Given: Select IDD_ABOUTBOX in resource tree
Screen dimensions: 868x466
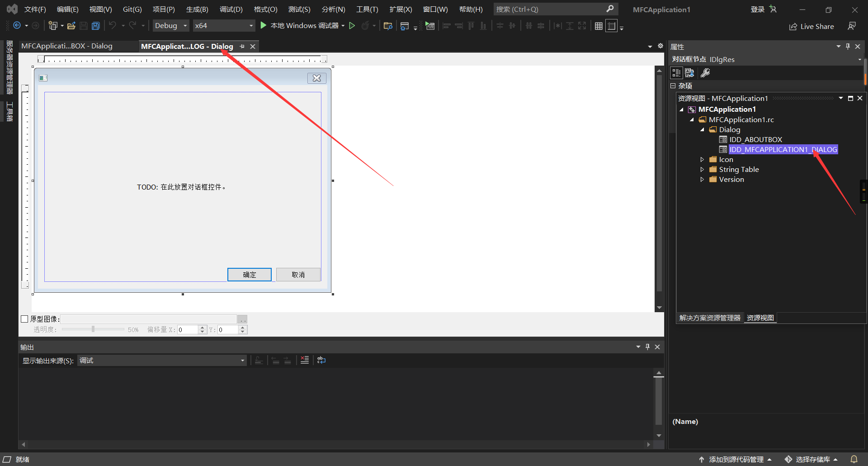Looking at the screenshot, I should click(x=756, y=139).
